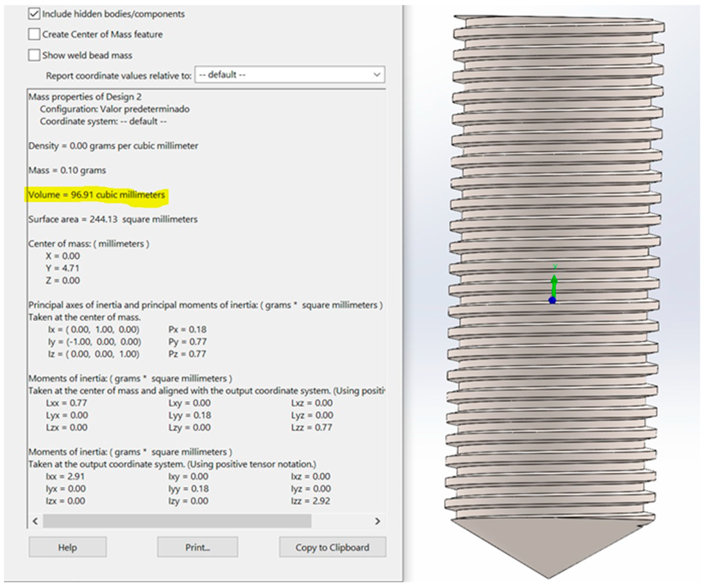
Task: Click the horizontal scrollbar thumb
Action: click(177, 521)
